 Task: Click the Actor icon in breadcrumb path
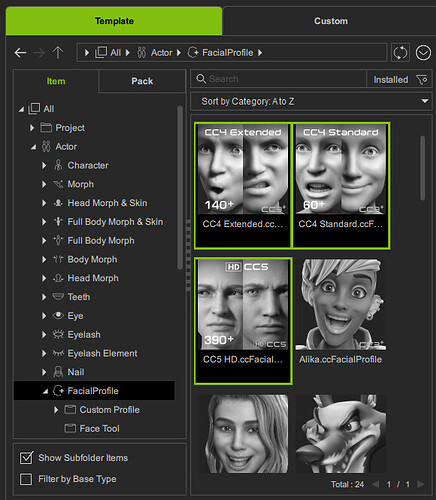coord(142,53)
